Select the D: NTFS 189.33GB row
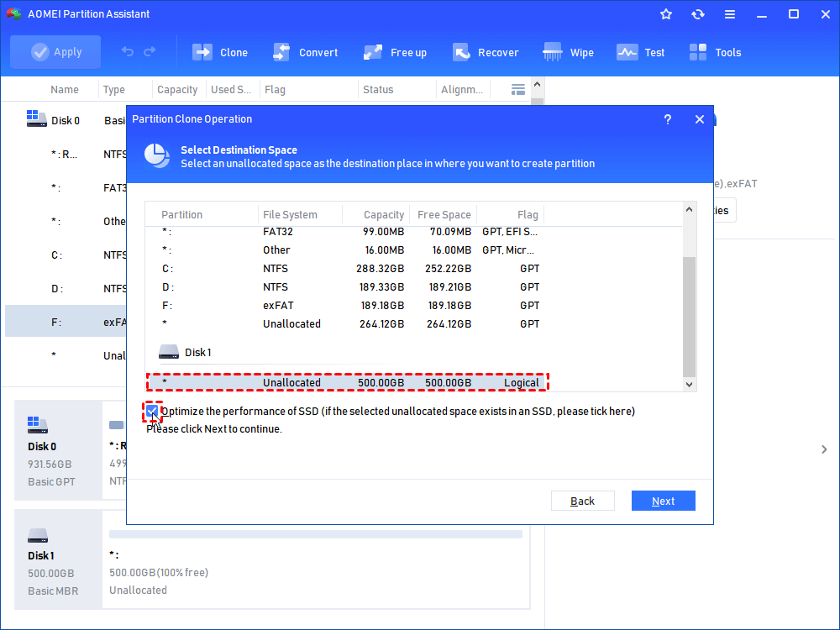The height and width of the screenshot is (630, 840). click(347, 287)
